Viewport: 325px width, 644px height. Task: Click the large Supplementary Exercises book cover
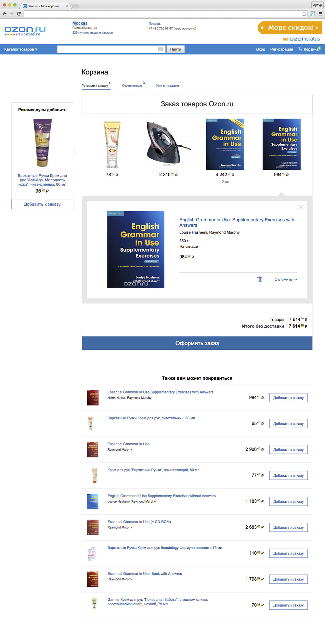pyautogui.click(x=136, y=250)
